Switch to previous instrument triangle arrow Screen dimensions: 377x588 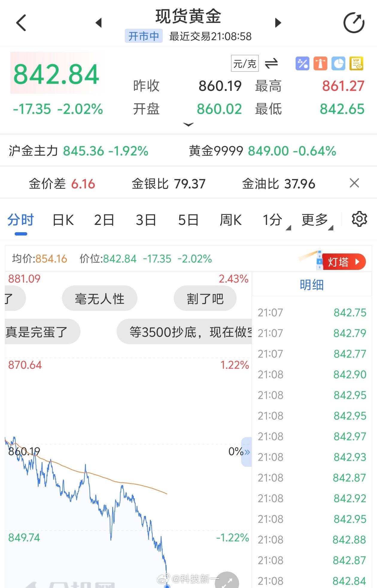point(99,23)
